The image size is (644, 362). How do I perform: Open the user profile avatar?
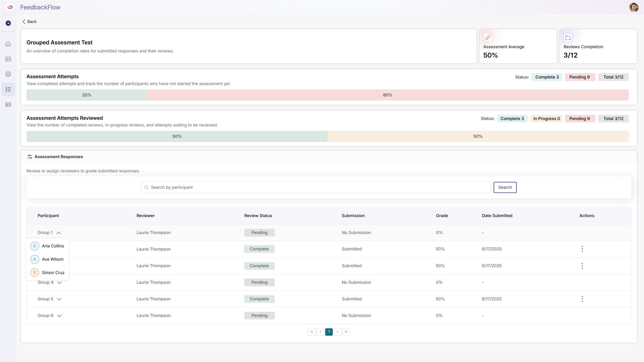point(634,7)
